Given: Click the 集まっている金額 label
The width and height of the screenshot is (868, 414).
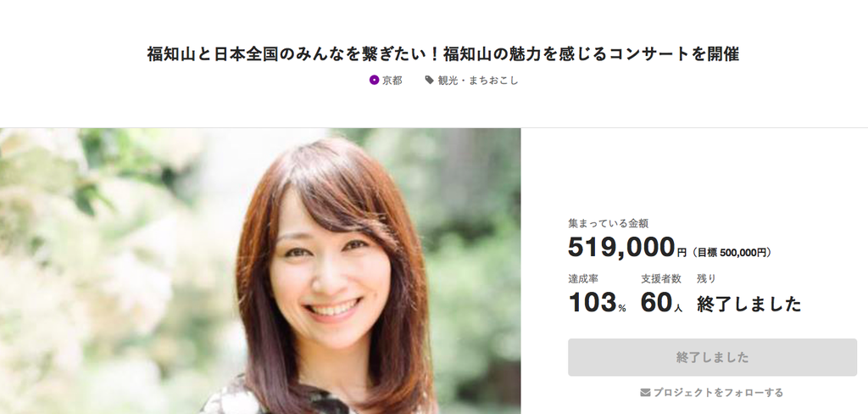Looking at the screenshot, I should point(609,224).
